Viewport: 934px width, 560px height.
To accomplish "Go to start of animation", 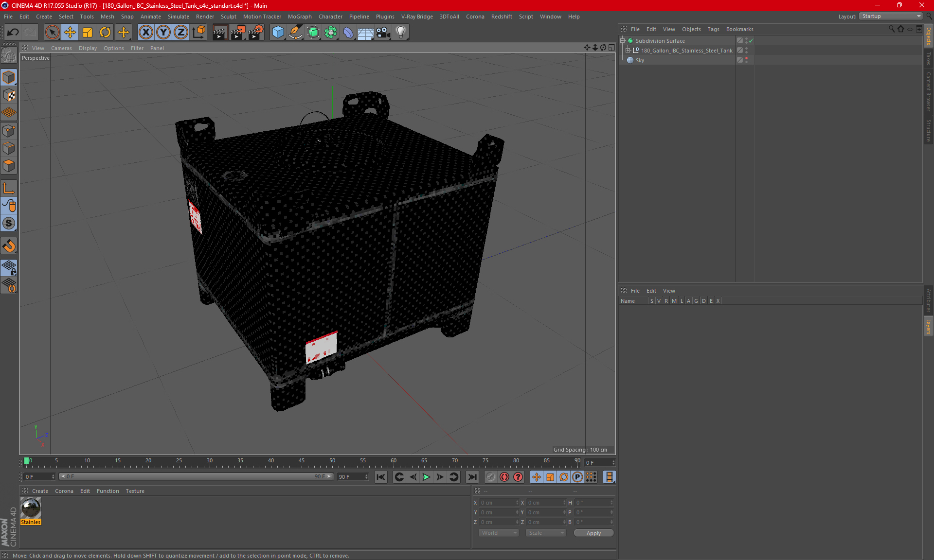I will [x=381, y=477].
